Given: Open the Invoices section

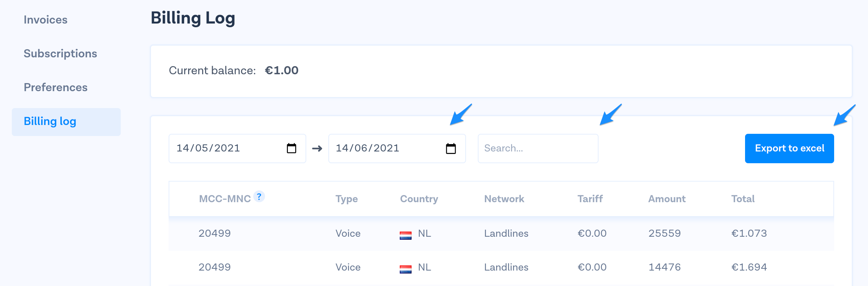Looking at the screenshot, I should pyautogui.click(x=46, y=20).
